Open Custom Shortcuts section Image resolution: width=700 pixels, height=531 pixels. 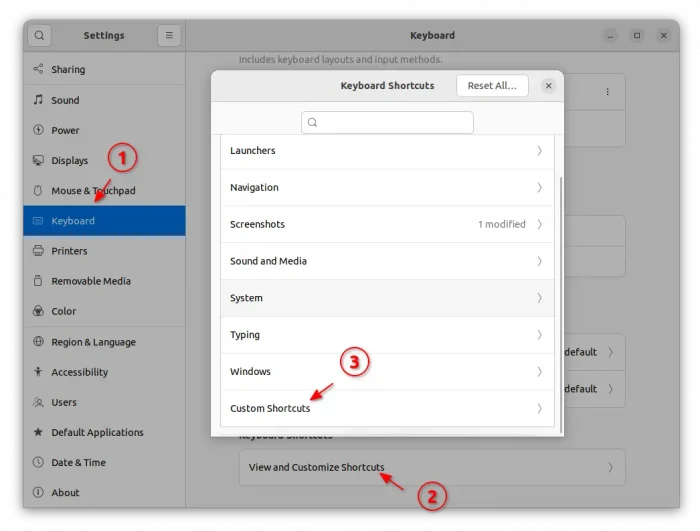click(x=386, y=408)
